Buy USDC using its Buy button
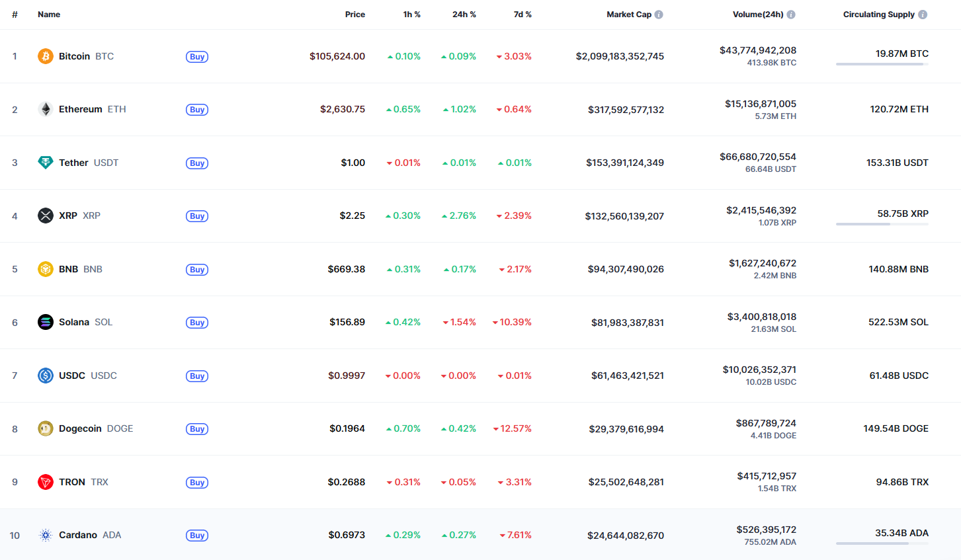The width and height of the screenshot is (961, 560). click(x=197, y=376)
